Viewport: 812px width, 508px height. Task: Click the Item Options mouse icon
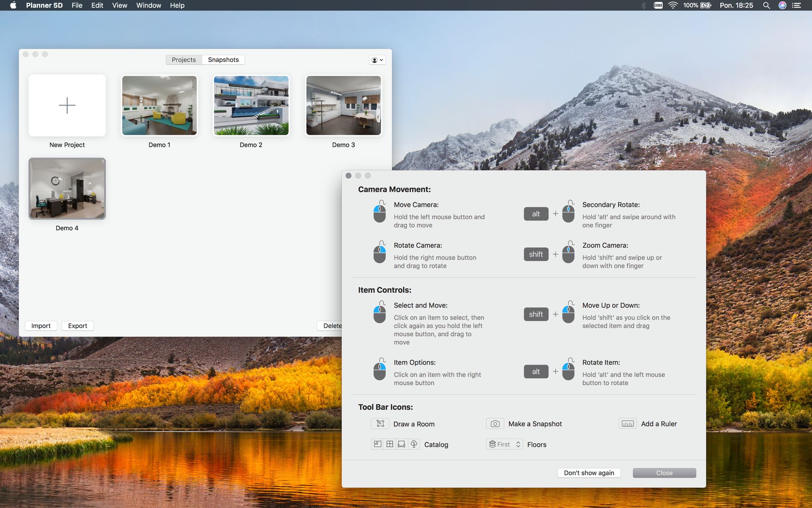(380, 369)
